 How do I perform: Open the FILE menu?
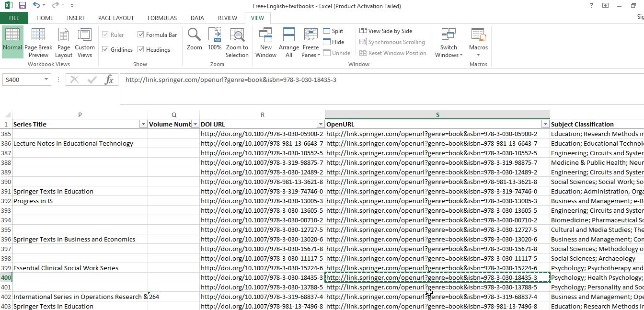coord(14,18)
